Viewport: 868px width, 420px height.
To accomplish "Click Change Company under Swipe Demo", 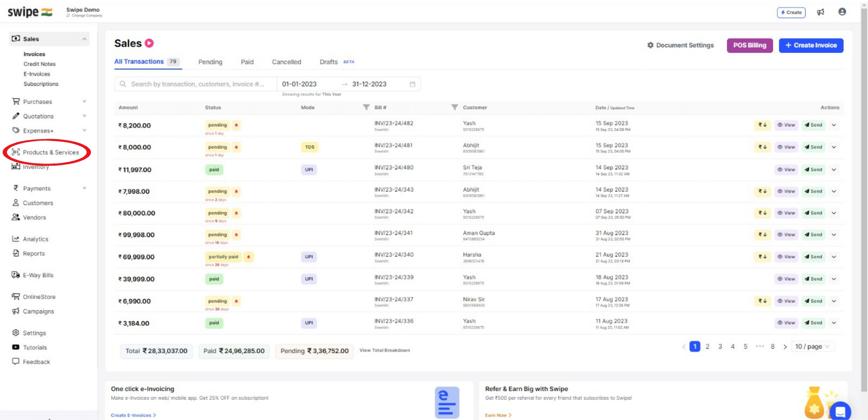I will click(85, 16).
